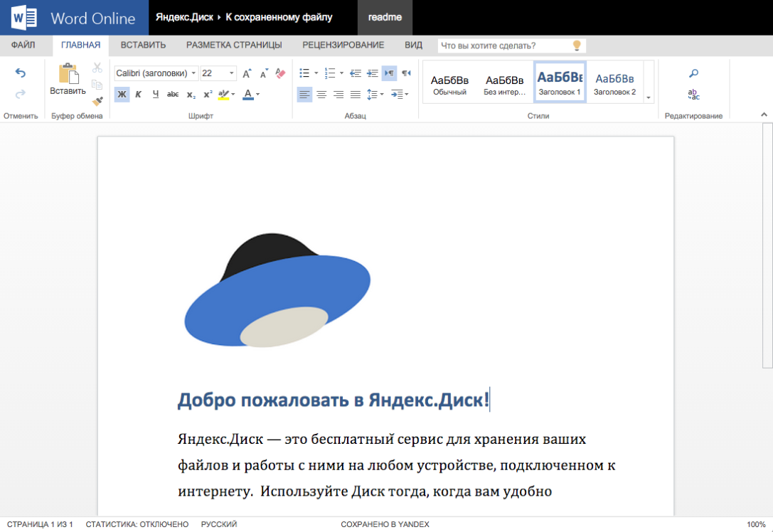Click the text highlight color marker
This screenshot has height=532, width=773.
(225, 95)
